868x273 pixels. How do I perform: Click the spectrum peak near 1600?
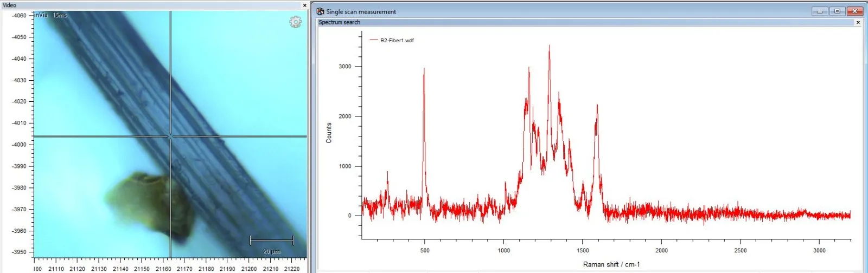coord(597,107)
